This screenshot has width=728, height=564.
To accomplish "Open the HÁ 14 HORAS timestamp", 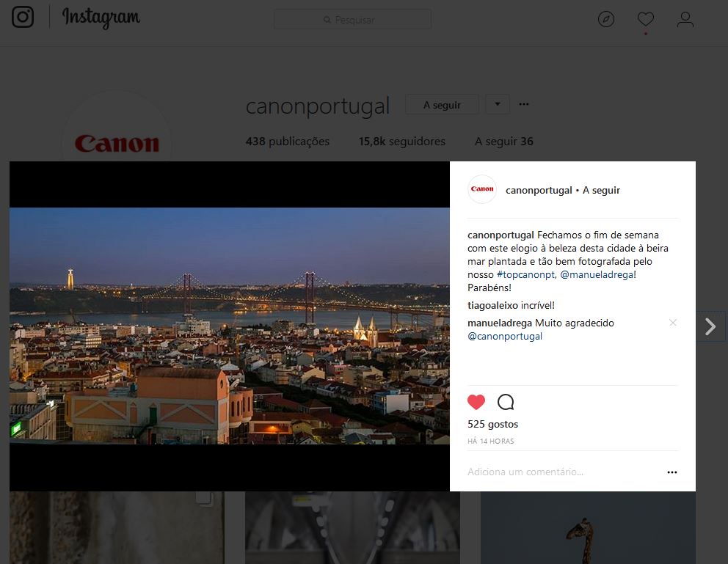I will (x=491, y=441).
